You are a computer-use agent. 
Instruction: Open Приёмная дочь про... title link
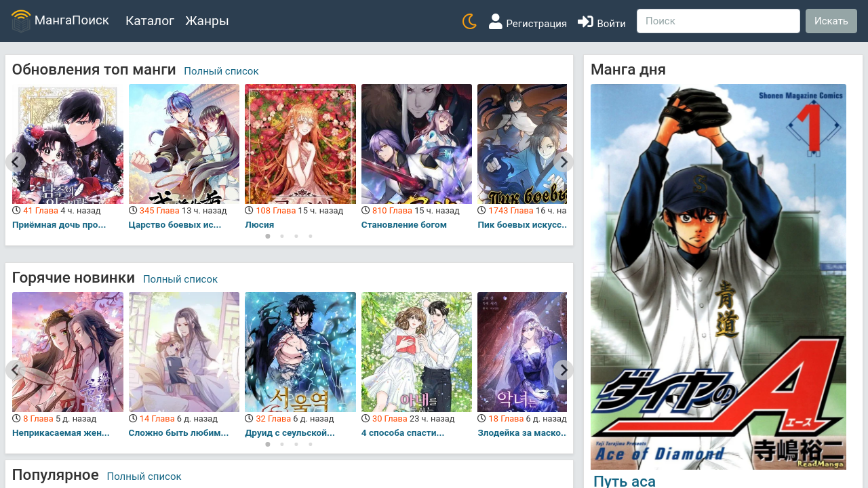click(59, 224)
